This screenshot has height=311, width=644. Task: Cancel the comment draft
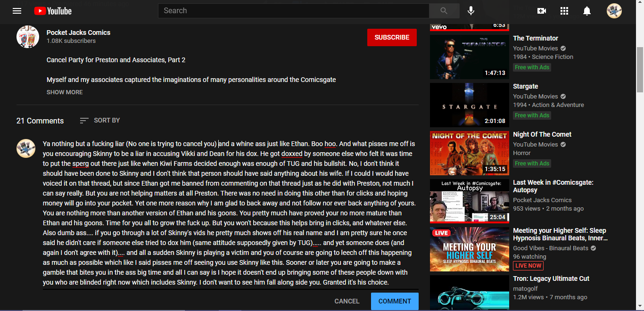pyautogui.click(x=347, y=301)
